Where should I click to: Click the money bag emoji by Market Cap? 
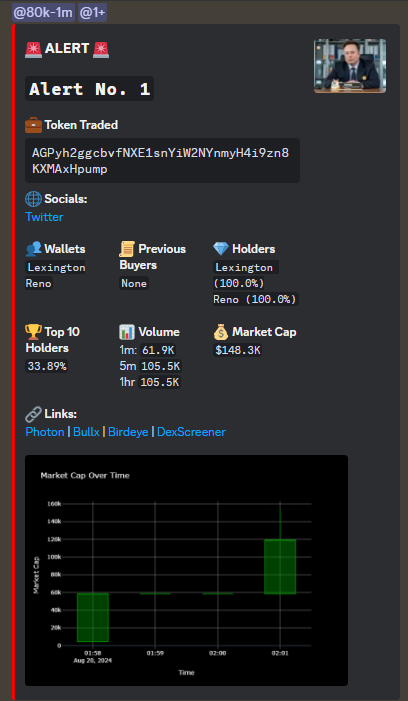221,332
